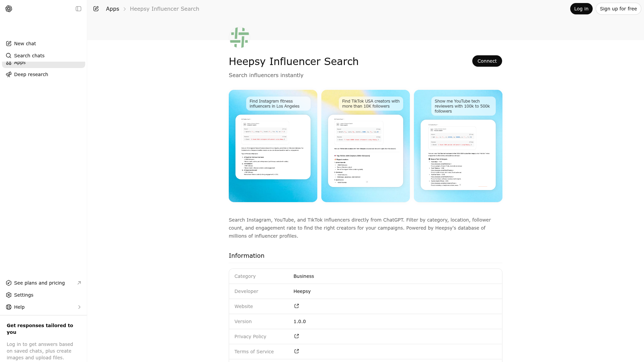Click the See plans external arrow icon
This screenshot has width=644, height=362.
click(79, 283)
